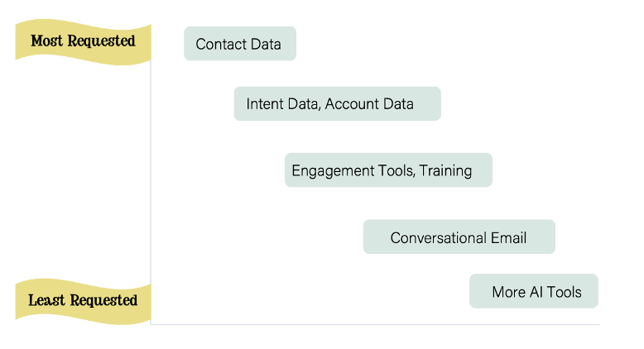
Task: Click the word Contact in the first box
Action: [x=221, y=45]
